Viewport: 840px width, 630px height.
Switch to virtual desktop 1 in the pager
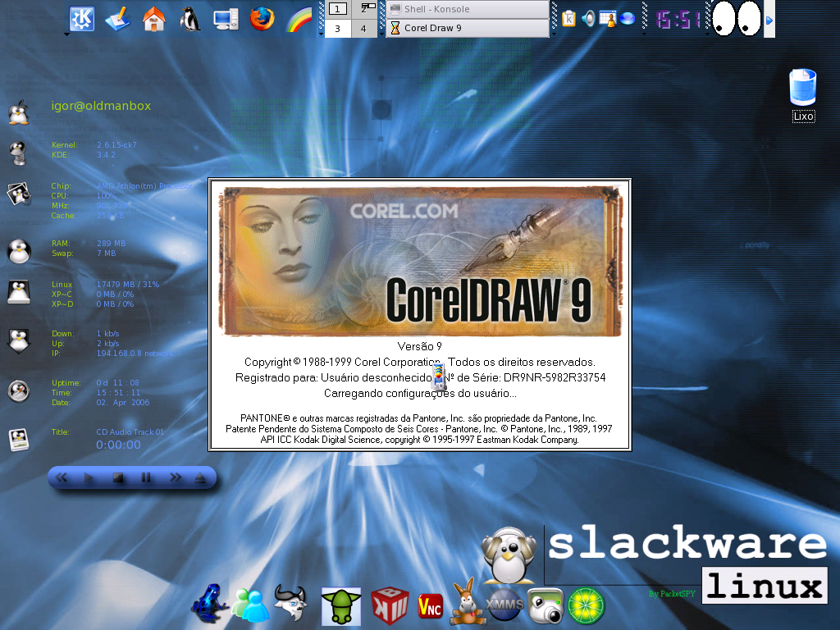(337, 9)
